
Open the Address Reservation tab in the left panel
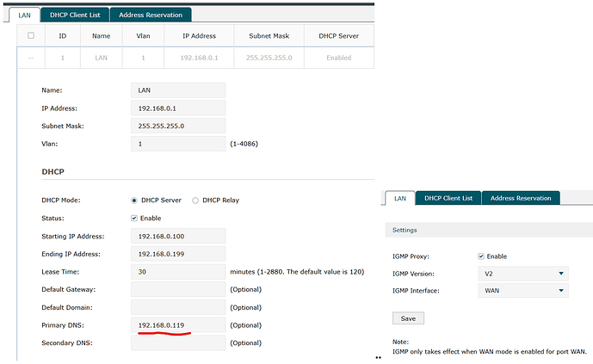click(151, 15)
